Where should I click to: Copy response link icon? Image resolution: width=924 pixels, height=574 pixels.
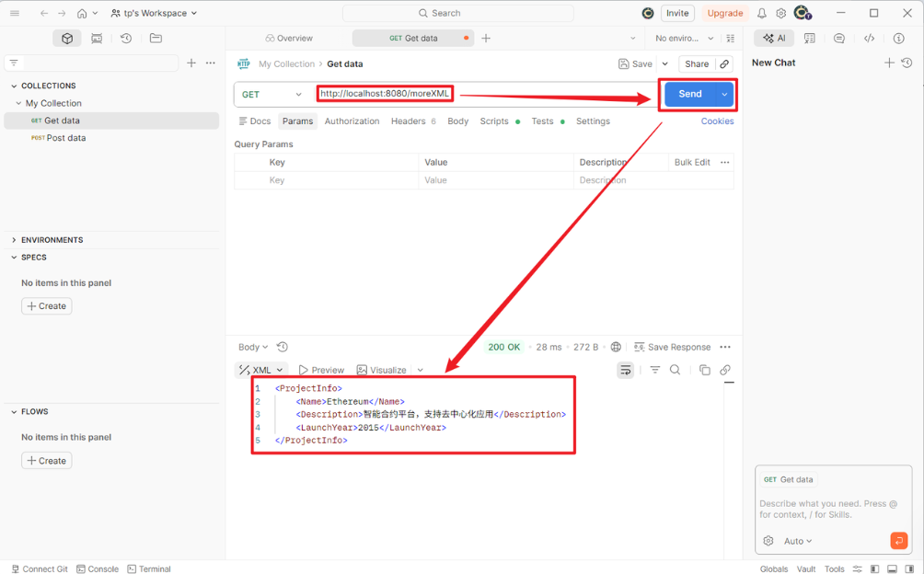725,370
